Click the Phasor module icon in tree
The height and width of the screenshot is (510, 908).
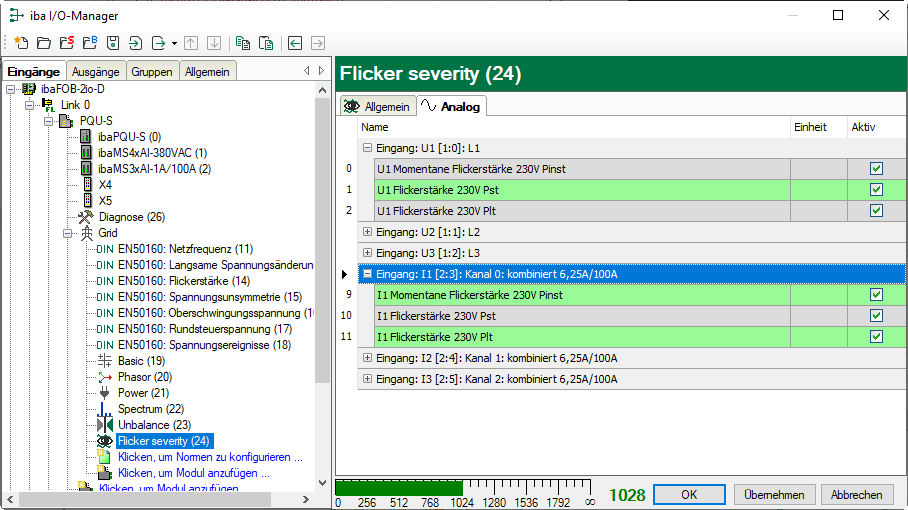105,377
